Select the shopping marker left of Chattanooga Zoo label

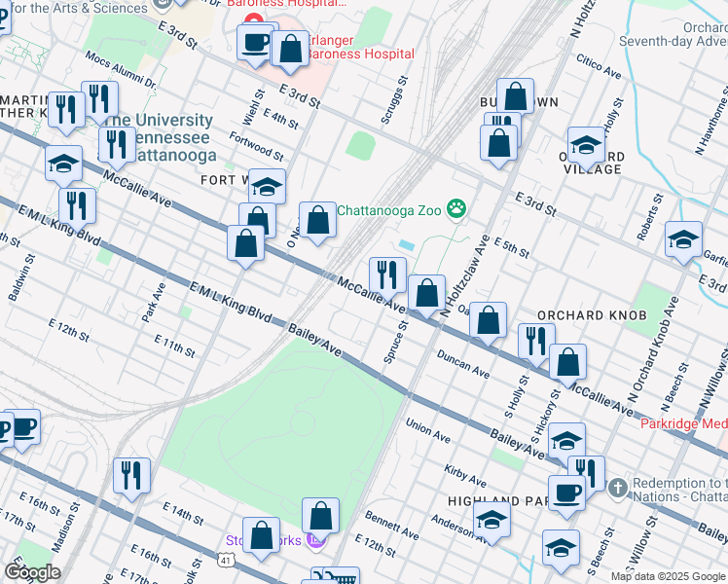[317, 223]
